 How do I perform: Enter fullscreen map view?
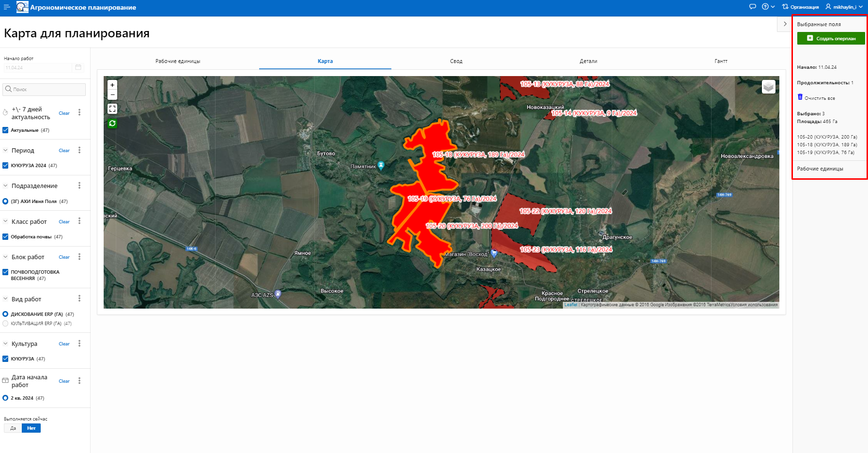tap(112, 109)
